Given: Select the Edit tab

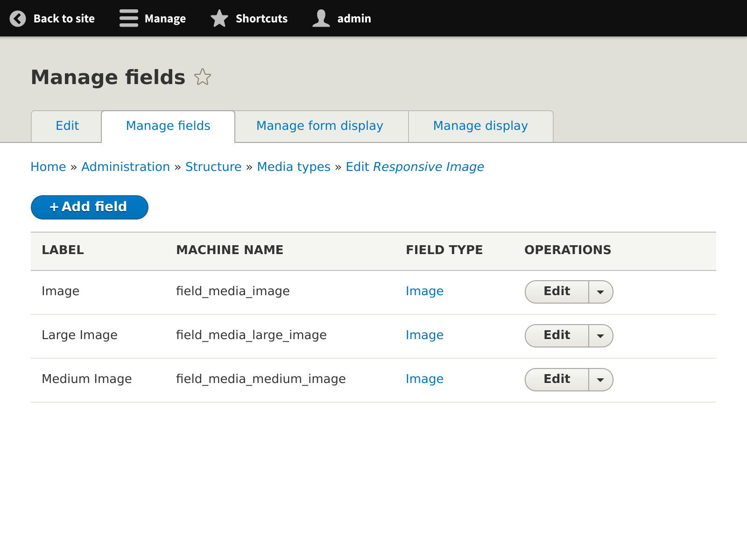Looking at the screenshot, I should [67, 126].
